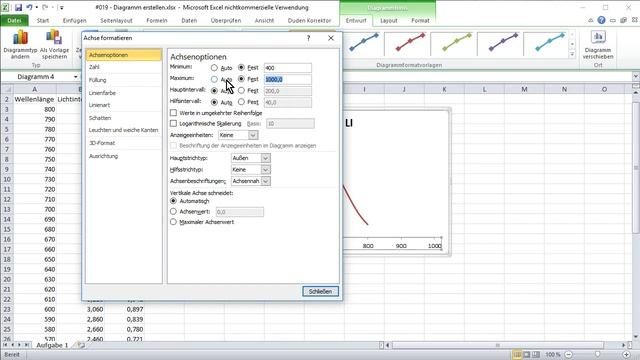Screen dimensions: 640x360
Task: Click Diagramm verschieben icon
Action: pyautogui.click(x=598, y=38)
